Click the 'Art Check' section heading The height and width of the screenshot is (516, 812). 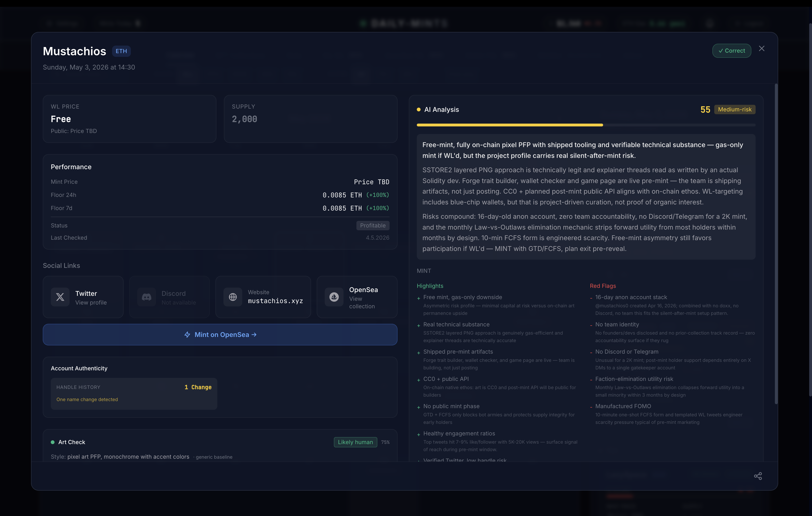click(x=72, y=442)
